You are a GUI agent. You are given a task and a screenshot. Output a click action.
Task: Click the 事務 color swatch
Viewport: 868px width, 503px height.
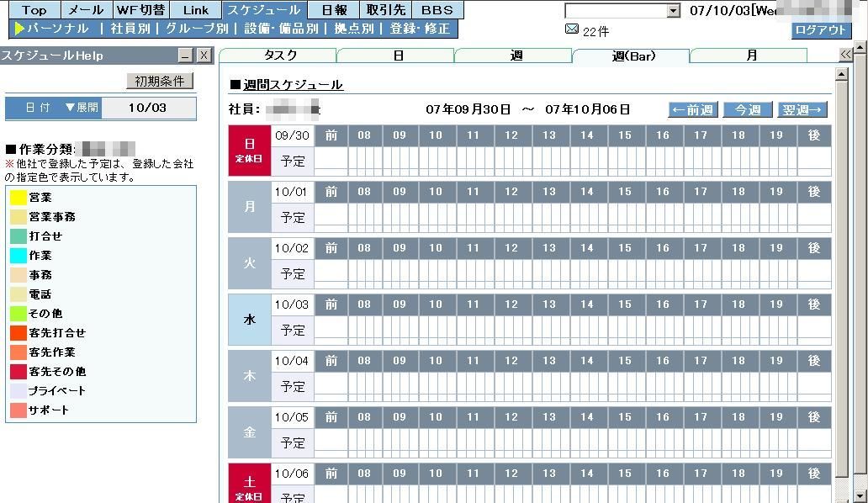[x=19, y=275]
